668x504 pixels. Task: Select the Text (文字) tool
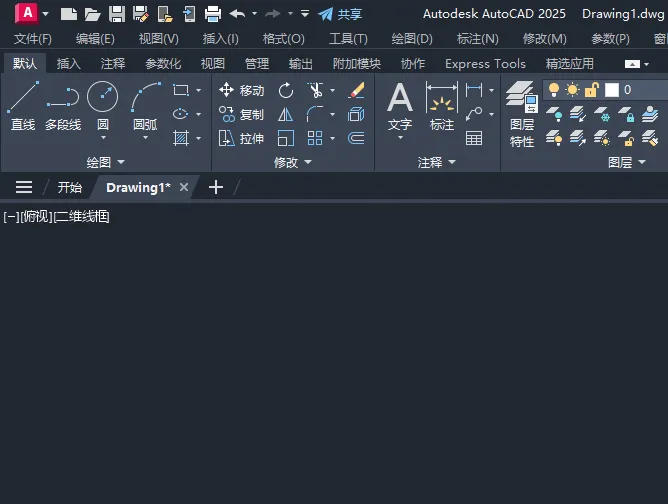pyautogui.click(x=400, y=106)
